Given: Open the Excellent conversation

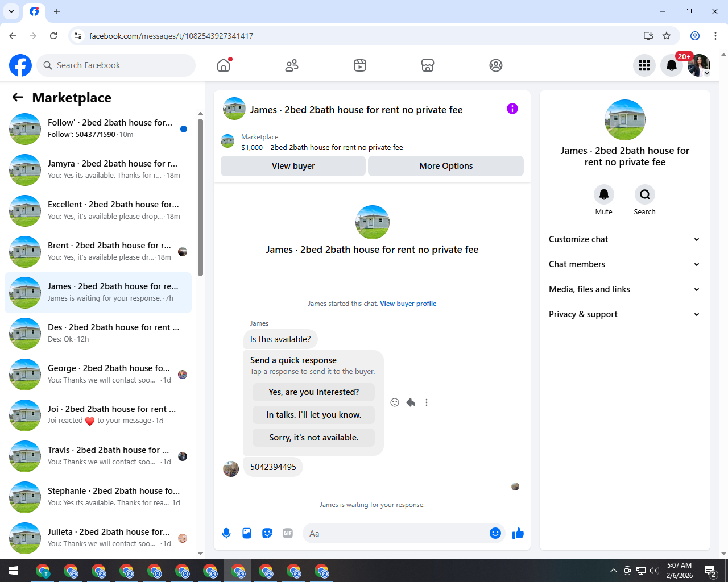Looking at the screenshot, I should point(98,211).
